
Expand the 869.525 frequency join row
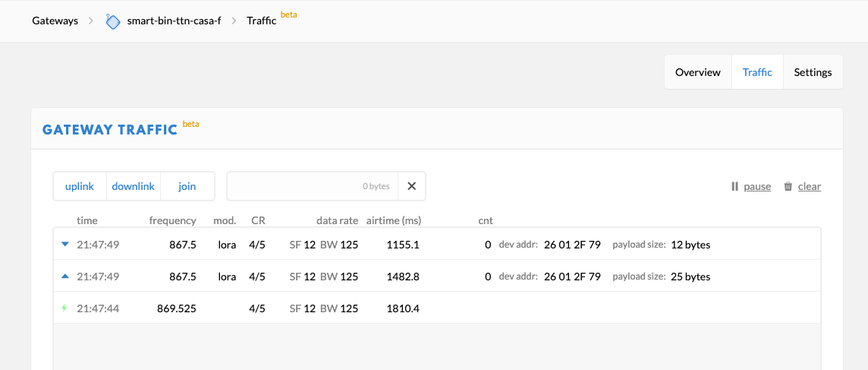click(x=436, y=308)
